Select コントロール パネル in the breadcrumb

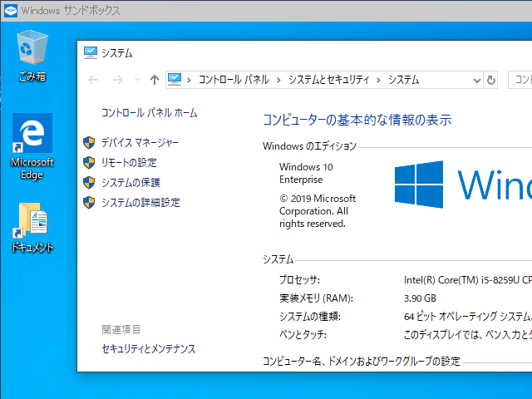233,80
